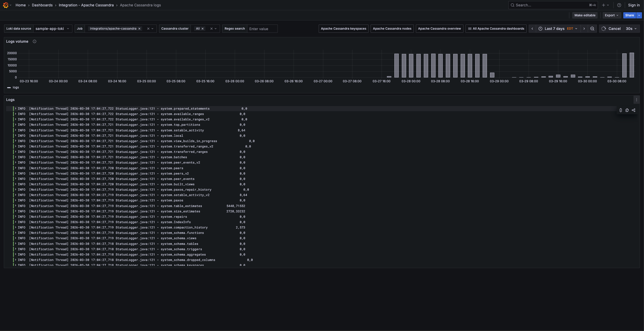This screenshot has height=331, width=644.
Task: Click Logs volume panel info icon
Action: [x=35, y=41]
